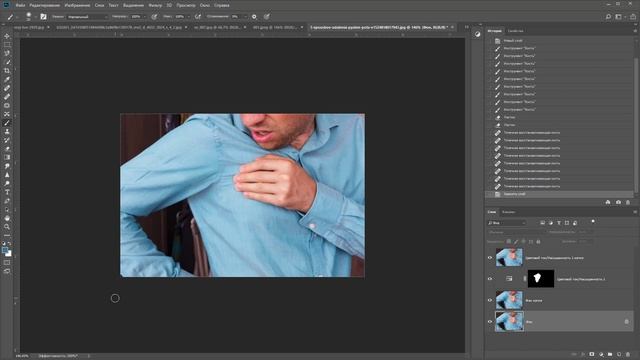Hide the 'Фон' layer

click(x=490, y=322)
